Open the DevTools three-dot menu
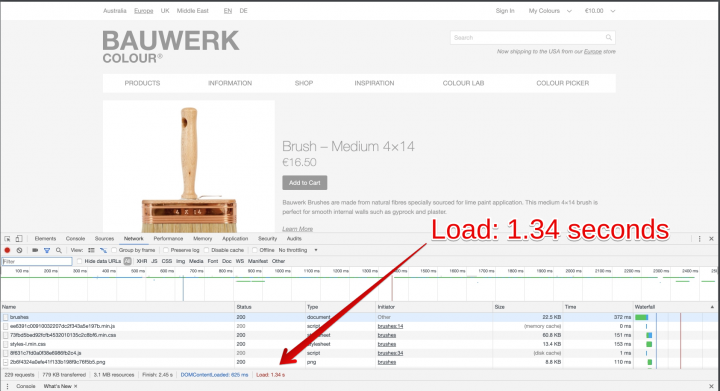The image size is (720, 391). [x=699, y=239]
